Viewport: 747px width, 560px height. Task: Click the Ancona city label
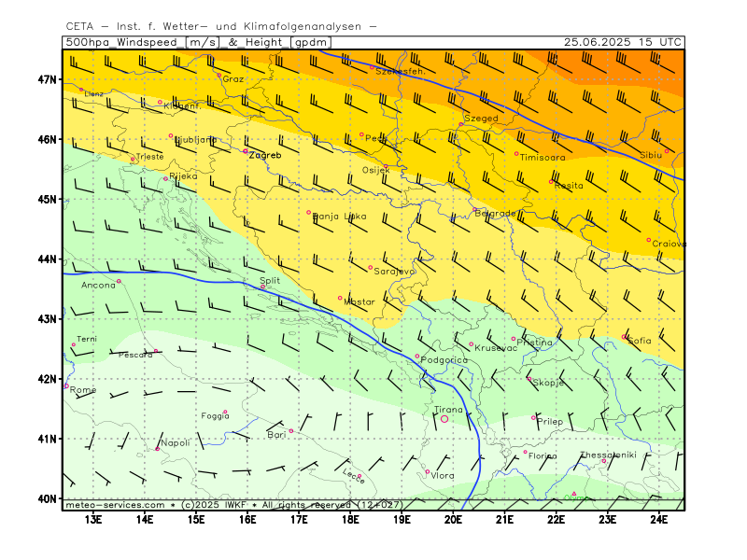click(x=98, y=286)
